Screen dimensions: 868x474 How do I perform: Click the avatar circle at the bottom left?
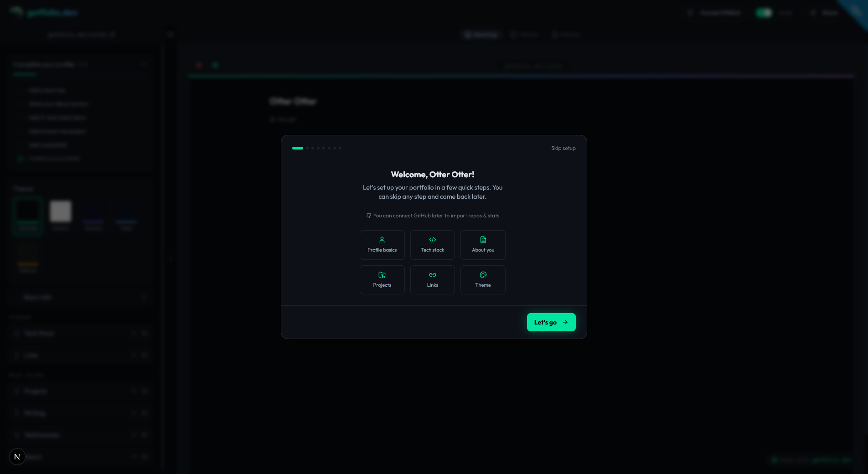click(17, 457)
